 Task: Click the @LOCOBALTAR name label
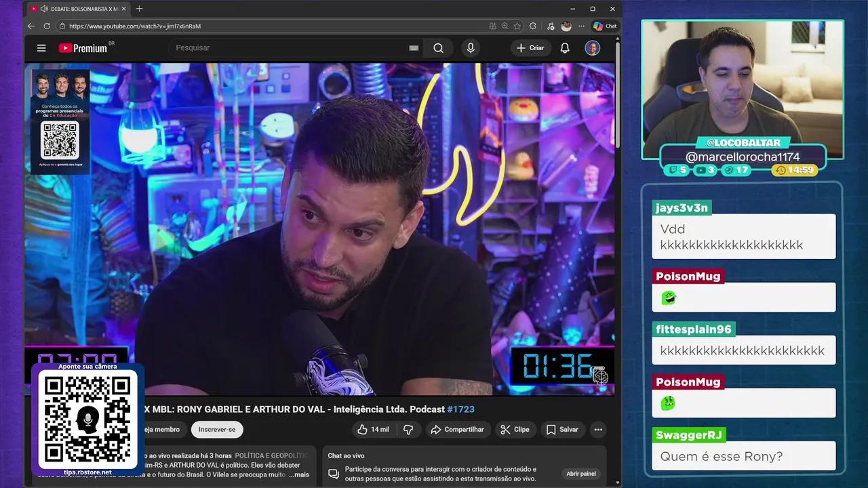click(743, 143)
